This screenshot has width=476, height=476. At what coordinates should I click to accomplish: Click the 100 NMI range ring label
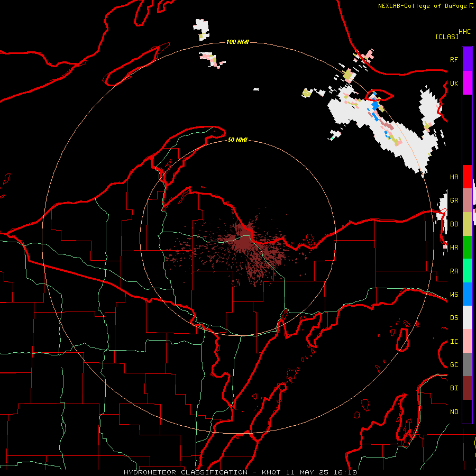point(237,42)
